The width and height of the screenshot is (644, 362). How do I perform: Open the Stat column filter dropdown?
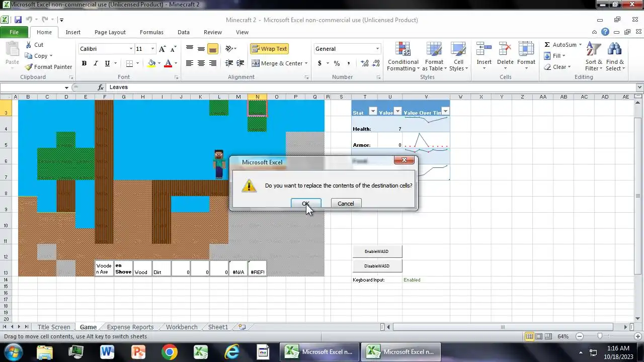pyautogui.click(x=373, y=112)
